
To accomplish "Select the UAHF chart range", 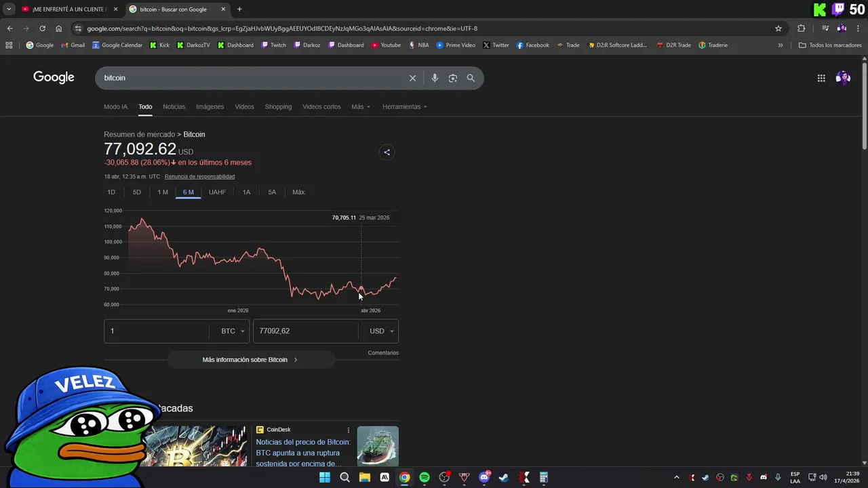I will pos(217,192).
